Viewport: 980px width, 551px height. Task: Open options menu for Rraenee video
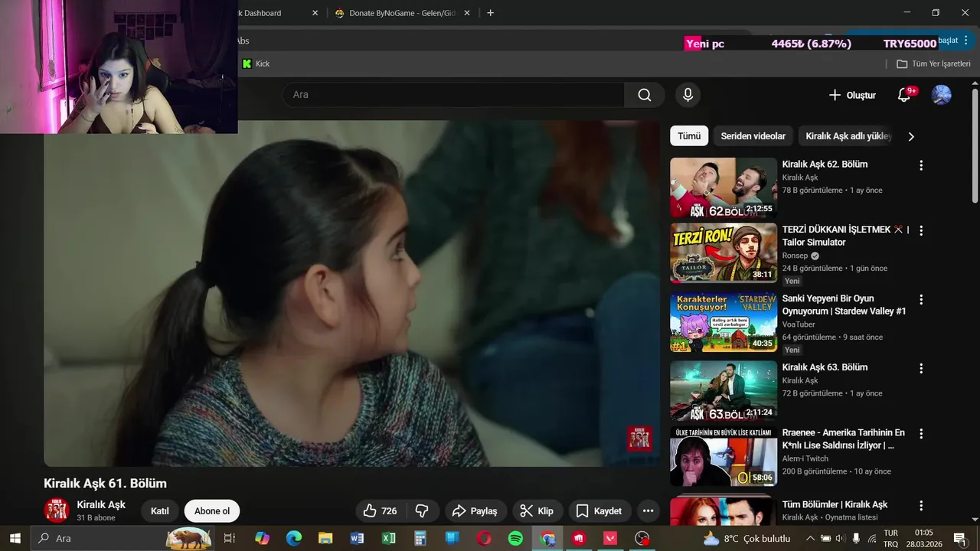click(x=921, y=434)
